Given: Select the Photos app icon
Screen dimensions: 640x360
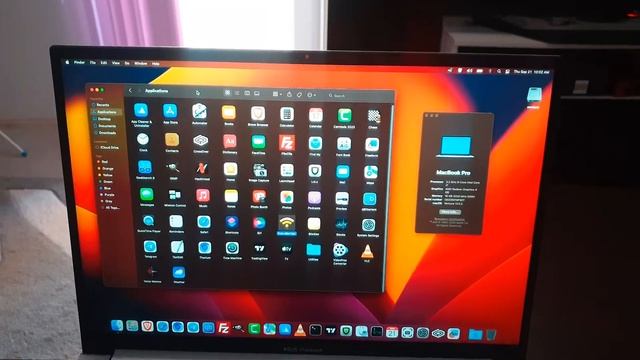Looking at the screenshot, I should (x=287, y=198).
